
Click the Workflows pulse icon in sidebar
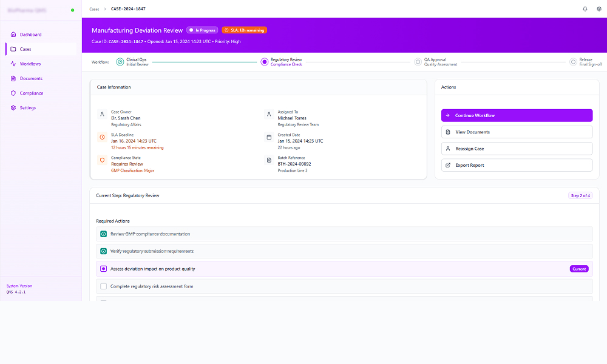(13, 64)
